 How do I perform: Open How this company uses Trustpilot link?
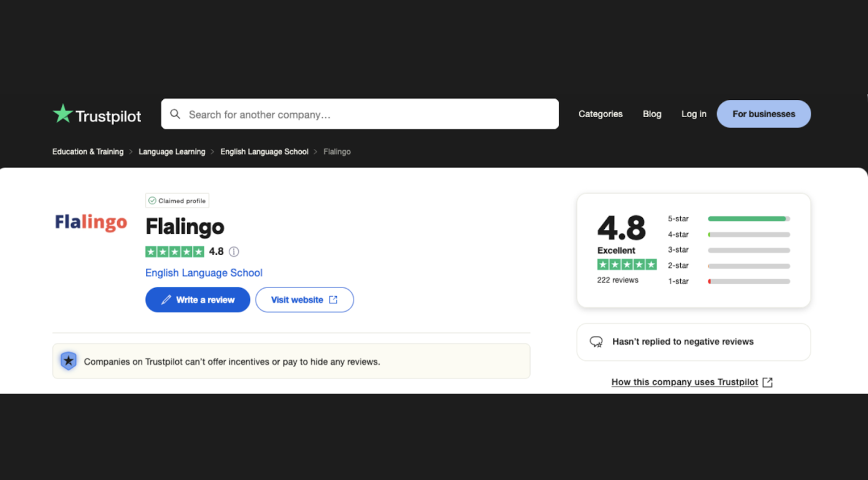[685, 382]
